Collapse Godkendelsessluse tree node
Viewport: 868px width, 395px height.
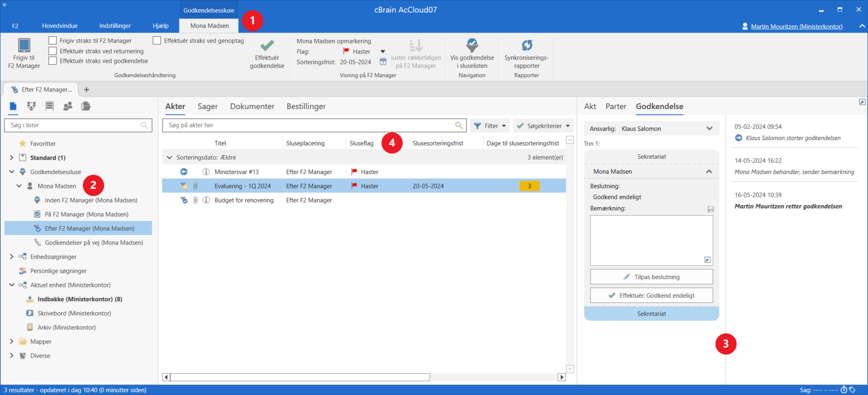[12, 172]
